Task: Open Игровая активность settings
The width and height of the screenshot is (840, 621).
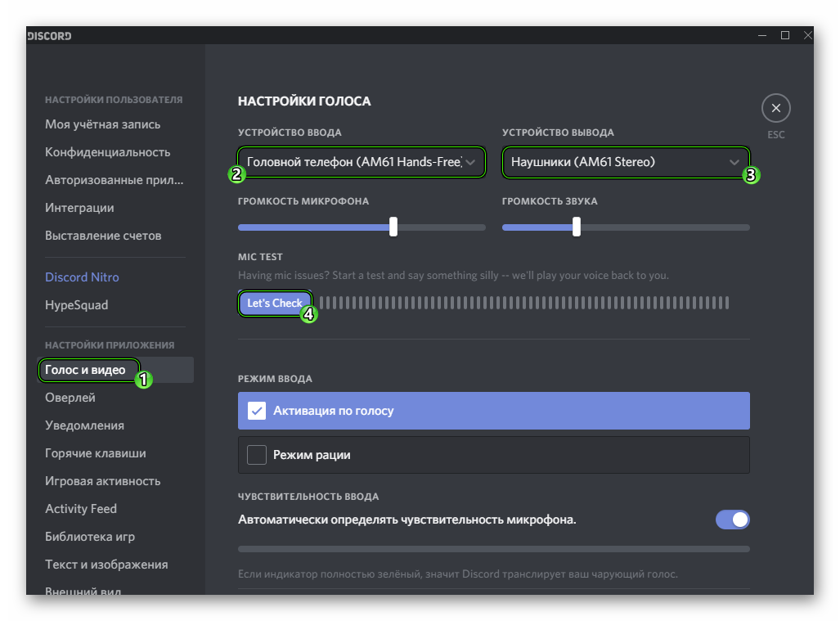Action: point(103,481)
